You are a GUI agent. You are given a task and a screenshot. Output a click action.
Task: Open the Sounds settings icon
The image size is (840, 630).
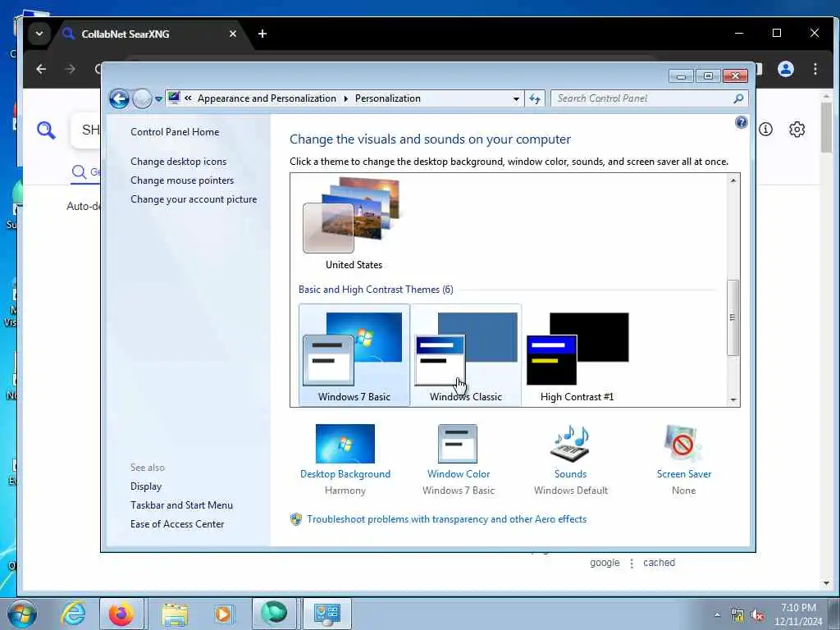[570, 444]
